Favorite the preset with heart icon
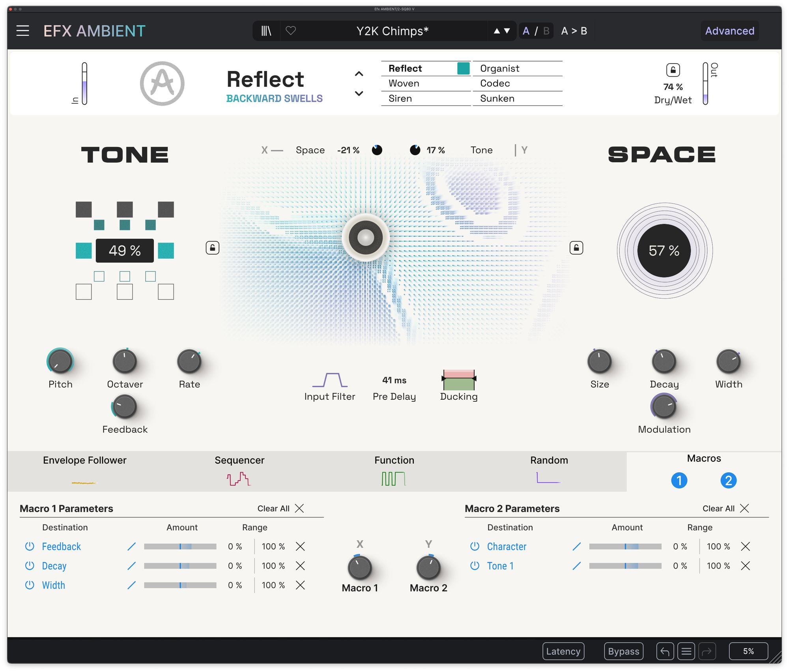The image size is (789, 672). 291,31
